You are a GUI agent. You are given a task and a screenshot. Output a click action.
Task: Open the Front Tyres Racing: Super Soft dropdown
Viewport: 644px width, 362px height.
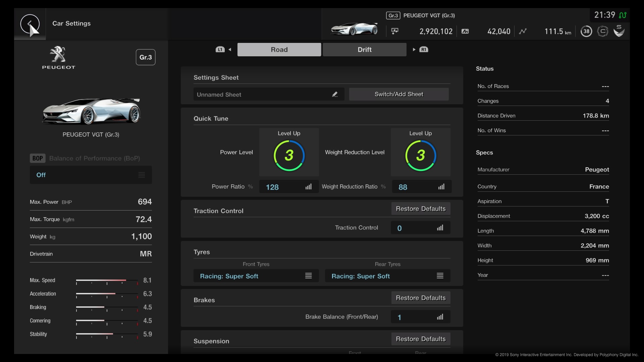256,276
